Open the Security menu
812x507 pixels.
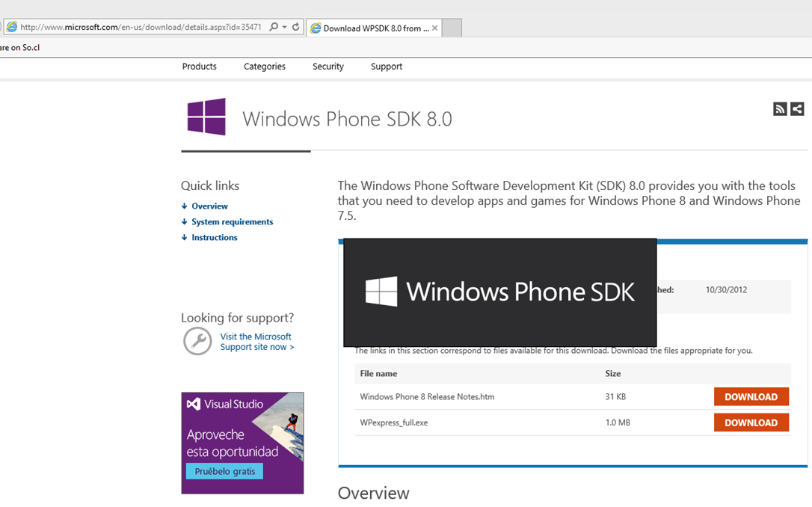[x=327, y=66]
